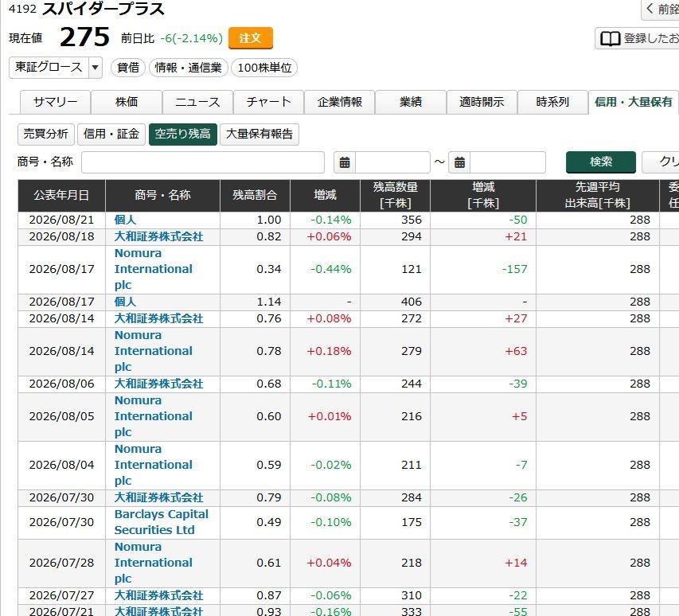Click the 先週平均出来高[千株] column header

tap(597, 195)
